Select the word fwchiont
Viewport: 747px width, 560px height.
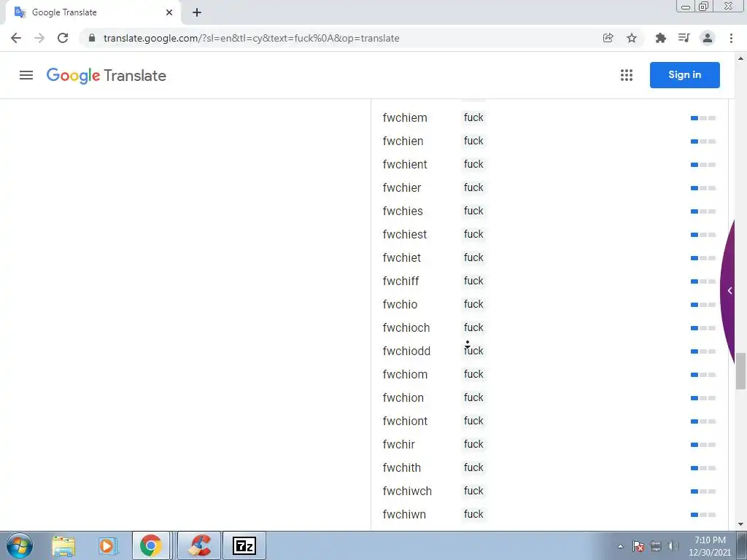point(405,421)
